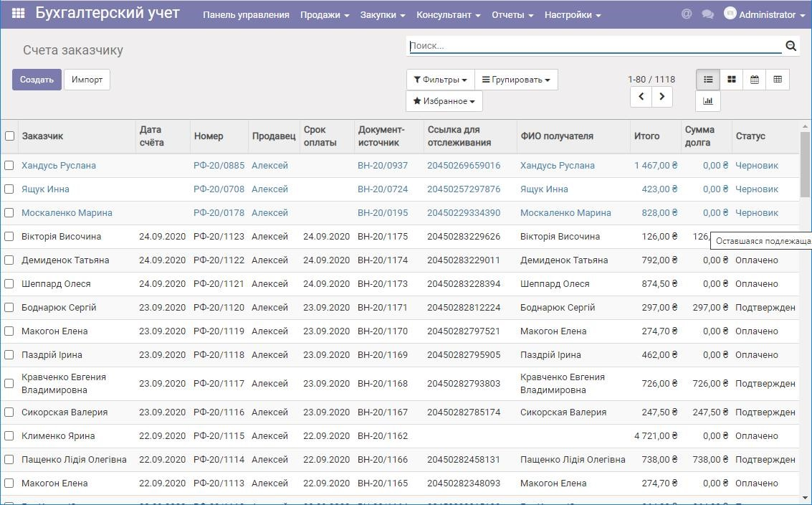Click the search magnifier icon
Image resolution: width=812 pixels, height=505 pixels.
click(790, 46)
